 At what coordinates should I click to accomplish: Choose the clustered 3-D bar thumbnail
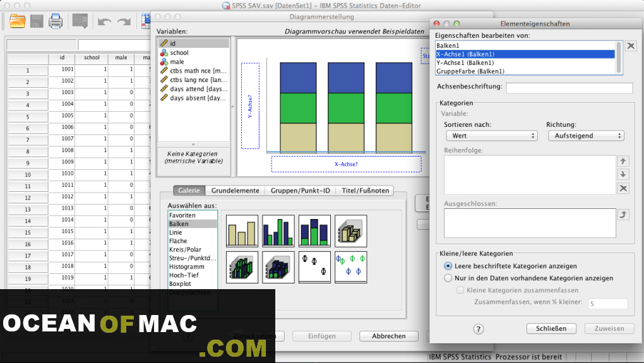click(242, 267)
